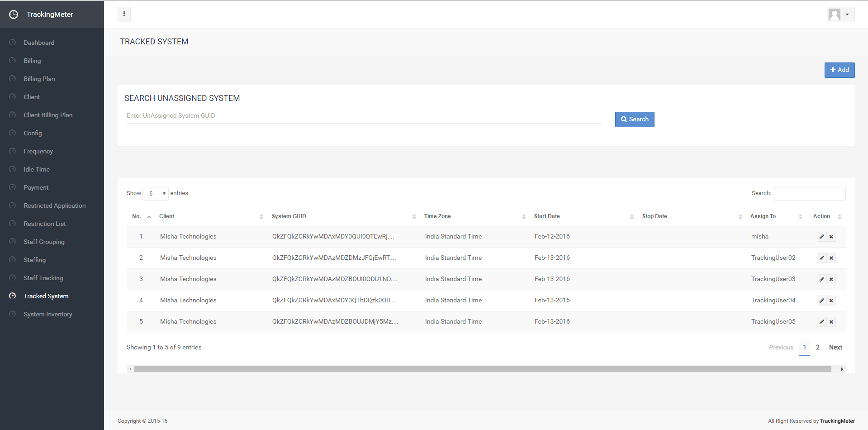Click the TrackingMeter clock logo
This screenshot has height=430, width=868.
point(14,14)
